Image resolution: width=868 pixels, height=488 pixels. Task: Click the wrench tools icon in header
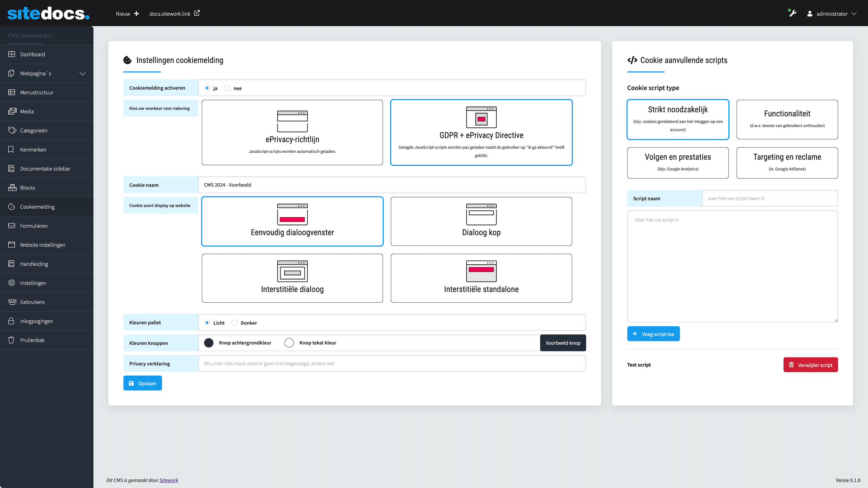pos(792,14)
